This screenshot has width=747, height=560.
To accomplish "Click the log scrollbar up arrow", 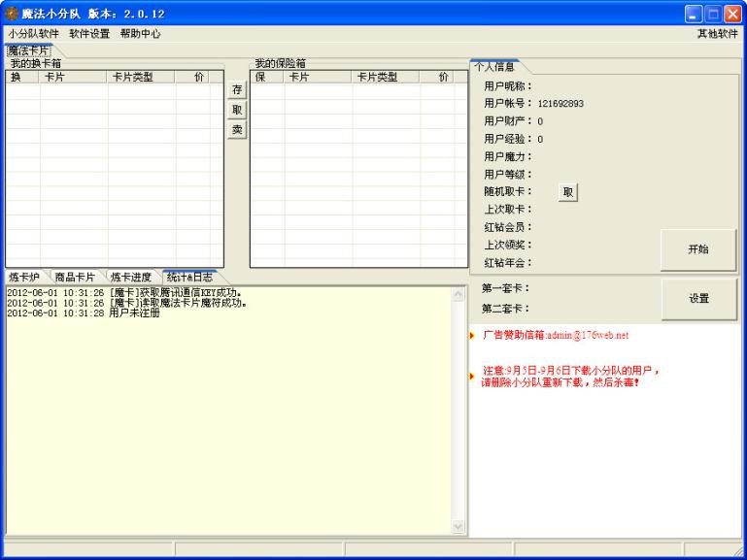I will point(458,294).
